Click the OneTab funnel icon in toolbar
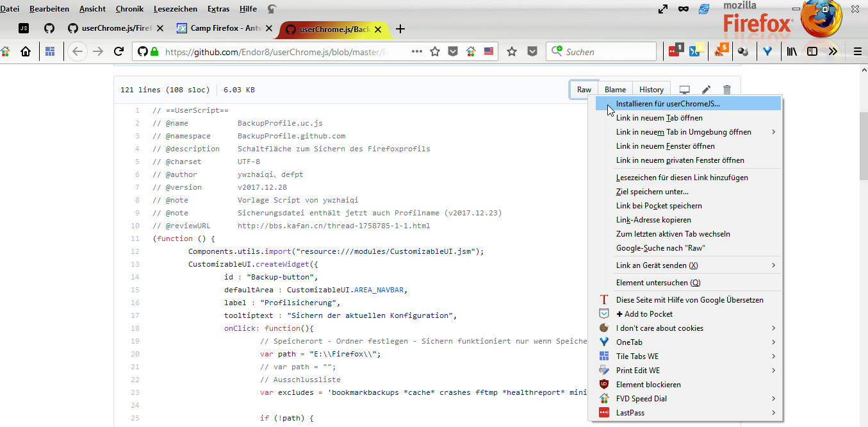 click(x=766, y=51)
